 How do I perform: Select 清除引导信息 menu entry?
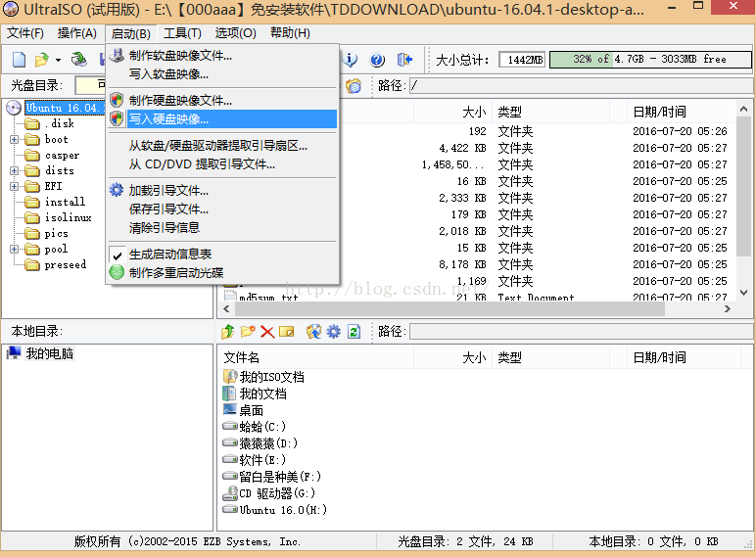pyautogui.click(x=222, y=227)
